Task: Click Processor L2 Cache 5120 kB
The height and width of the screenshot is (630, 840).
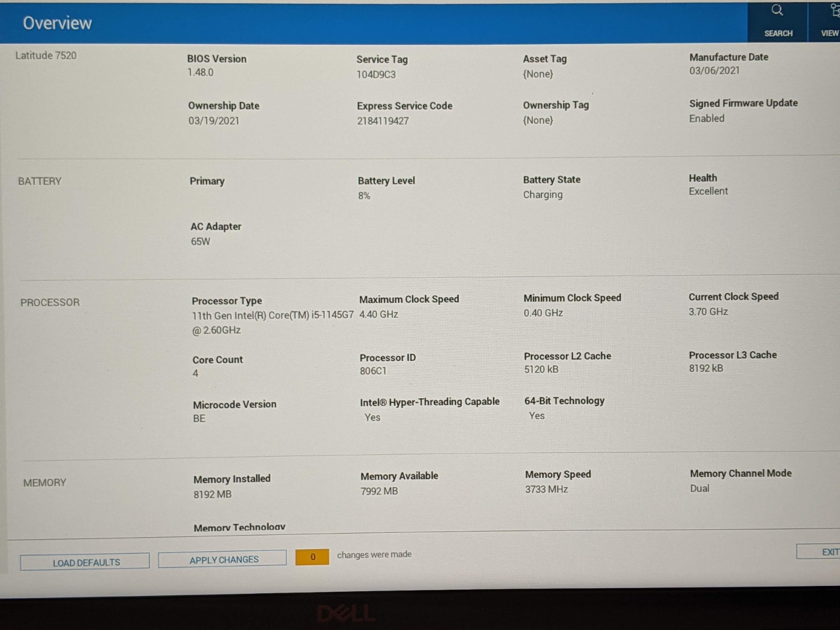Action: pos(541,370)
